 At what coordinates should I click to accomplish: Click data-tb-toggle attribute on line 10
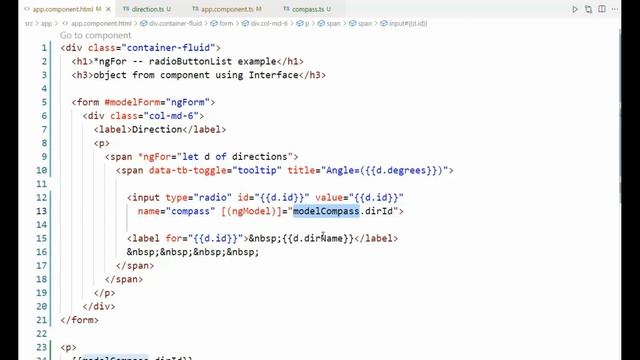[188, 170]
